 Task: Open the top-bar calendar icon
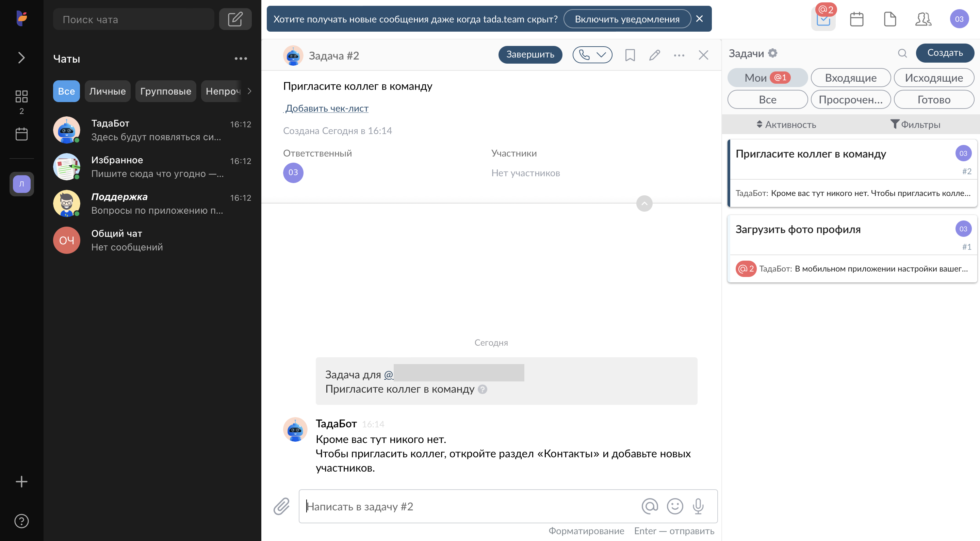click(857, 19)
